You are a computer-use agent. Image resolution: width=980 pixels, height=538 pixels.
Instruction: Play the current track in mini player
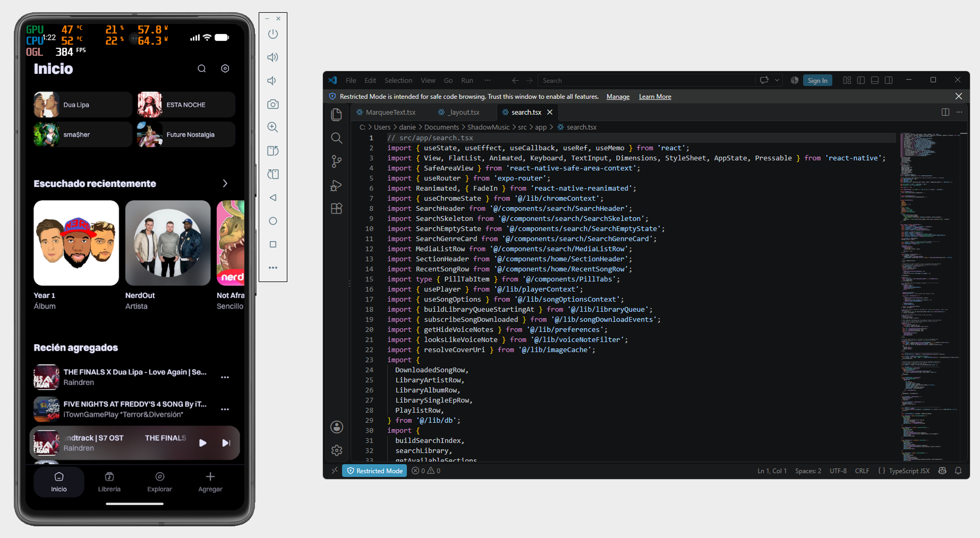point(203,443)
